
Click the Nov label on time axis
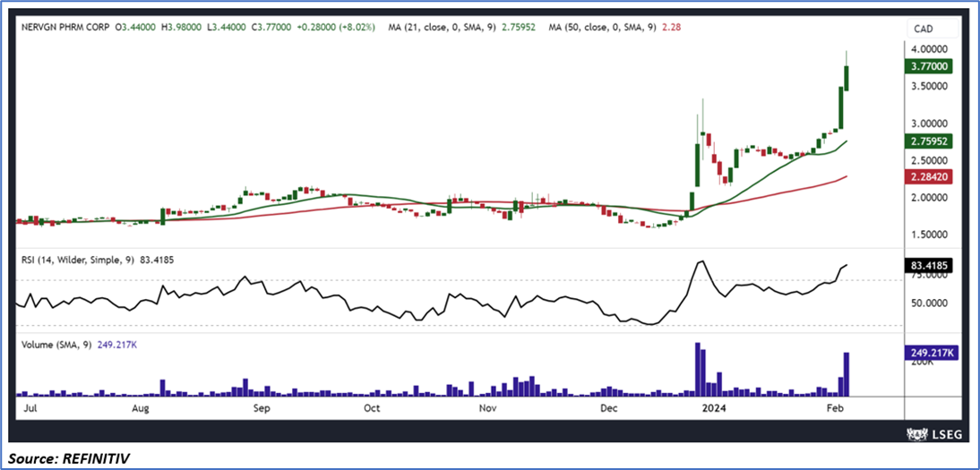coord(489,409)
